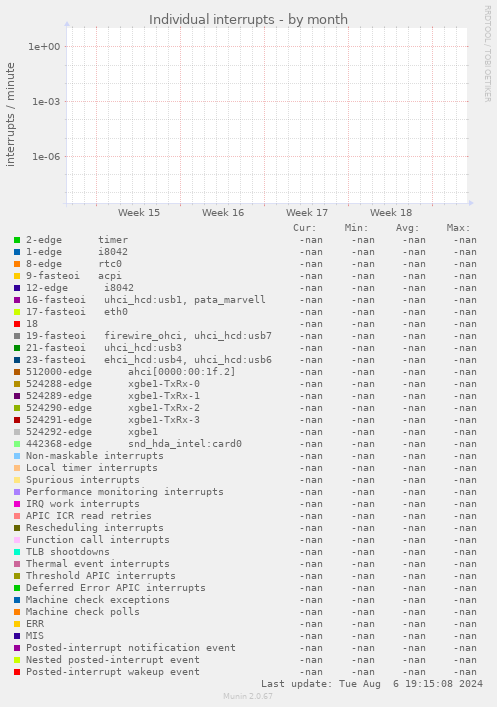Click the blue swatch next to 1-edge i8042
Screen dimensions: 497x707
click(17, 252)
